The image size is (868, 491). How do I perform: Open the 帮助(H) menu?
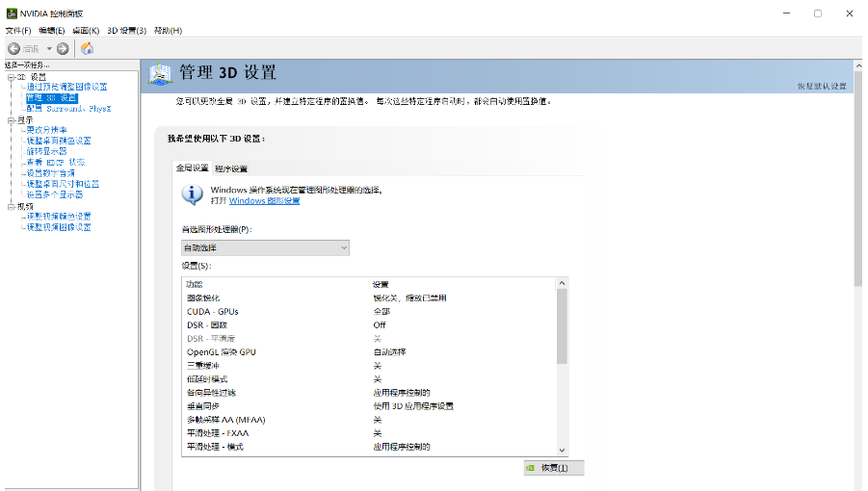(x=168, y=31)
